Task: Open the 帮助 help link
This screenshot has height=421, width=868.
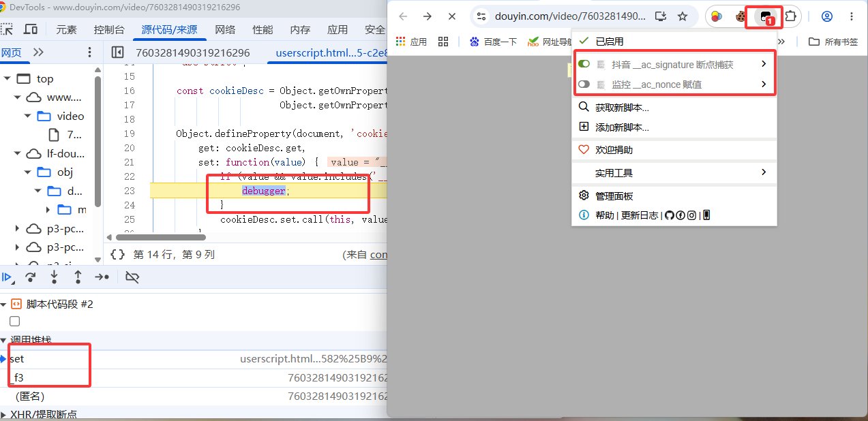Action: coord(605,215)
